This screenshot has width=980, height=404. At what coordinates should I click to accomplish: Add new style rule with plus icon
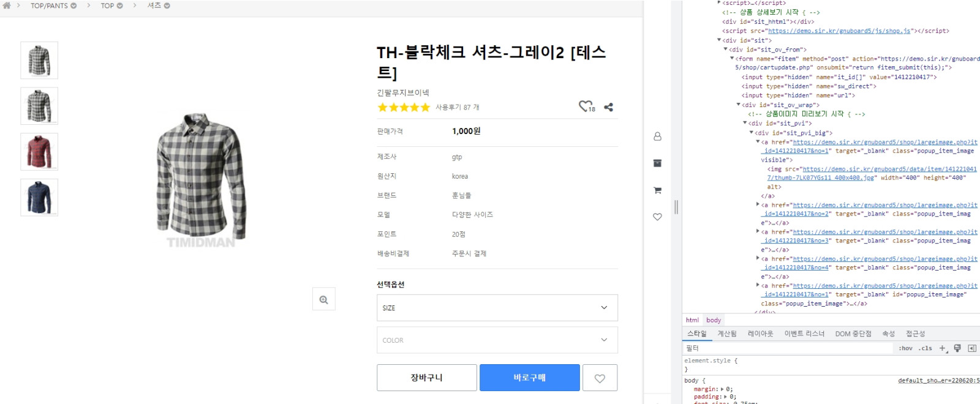point(943,348)
